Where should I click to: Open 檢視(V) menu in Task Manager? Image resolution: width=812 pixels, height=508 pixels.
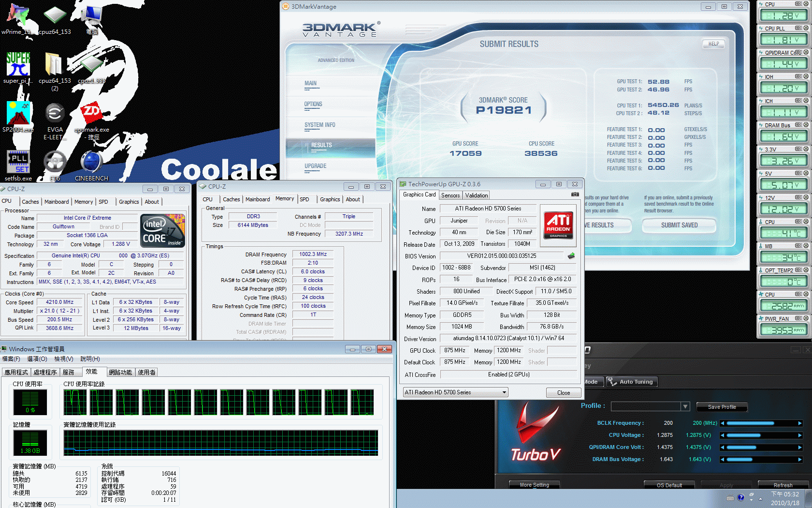[64, 359]
